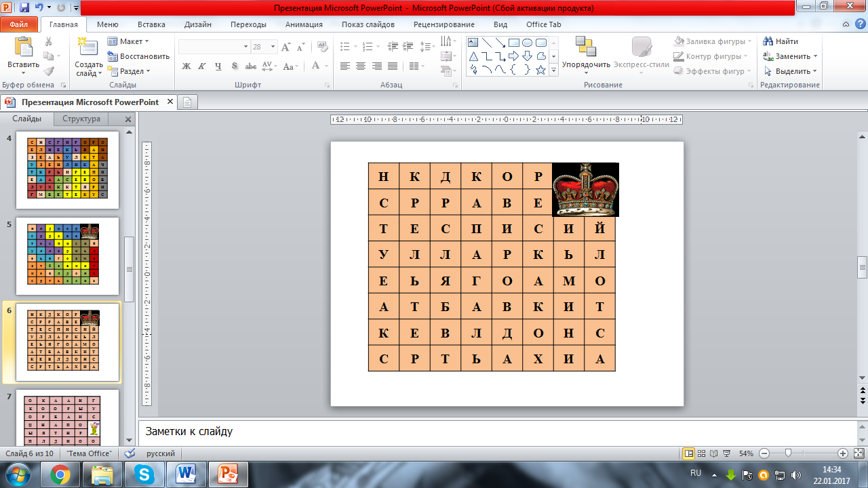Click the Найти search icon

[768, 41]
